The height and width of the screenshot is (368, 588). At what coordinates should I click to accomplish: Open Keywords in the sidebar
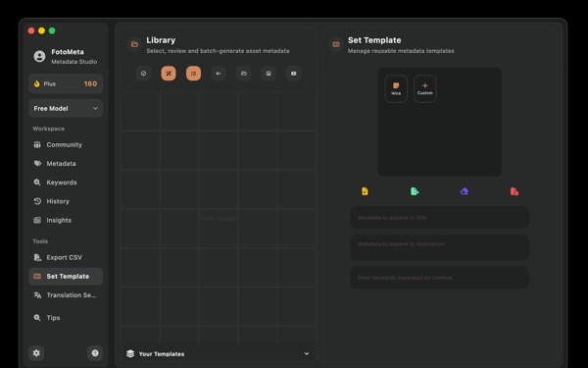pos(66,183)
